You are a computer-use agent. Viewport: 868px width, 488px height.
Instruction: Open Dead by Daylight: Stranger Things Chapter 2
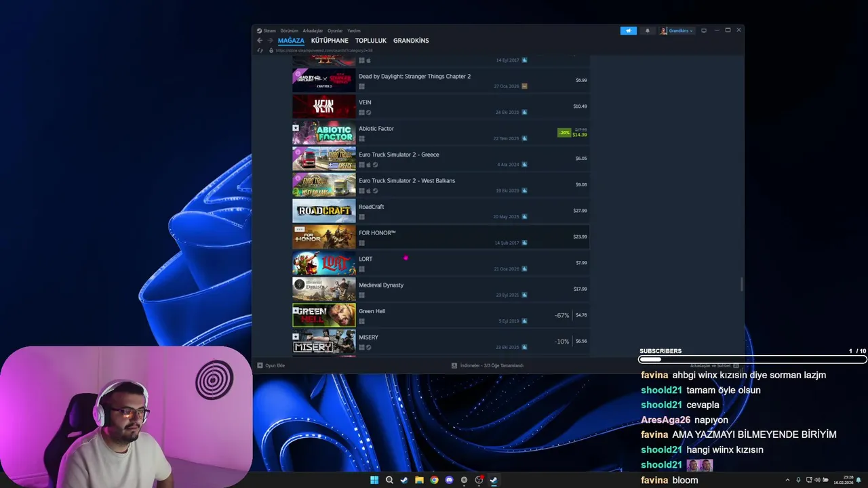[x=441, y=81]
